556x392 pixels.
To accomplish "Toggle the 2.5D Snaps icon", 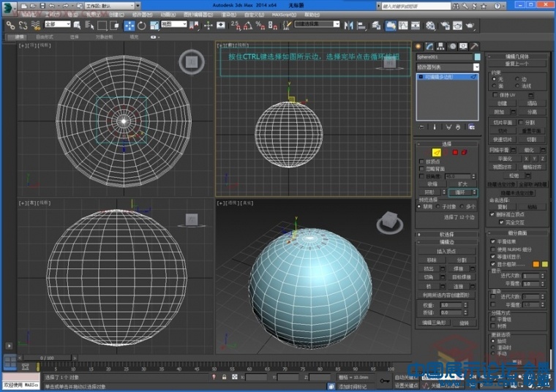I will tap(236, 26).
